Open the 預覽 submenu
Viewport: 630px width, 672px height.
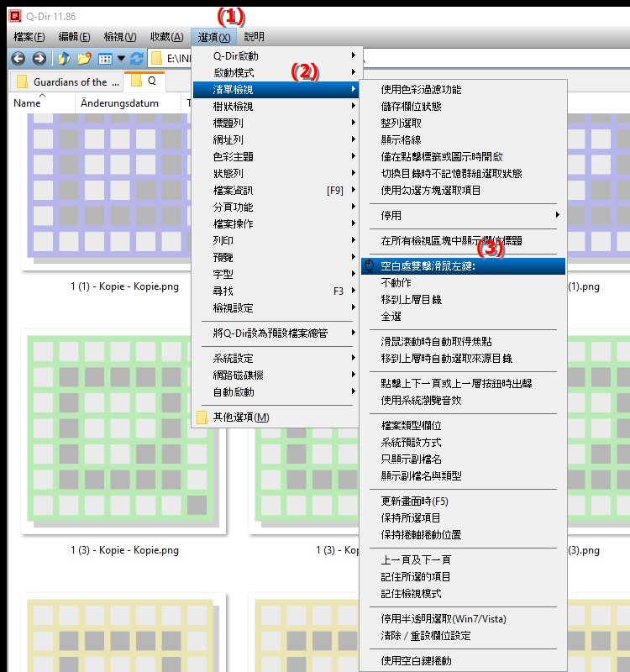pos(276,258)
